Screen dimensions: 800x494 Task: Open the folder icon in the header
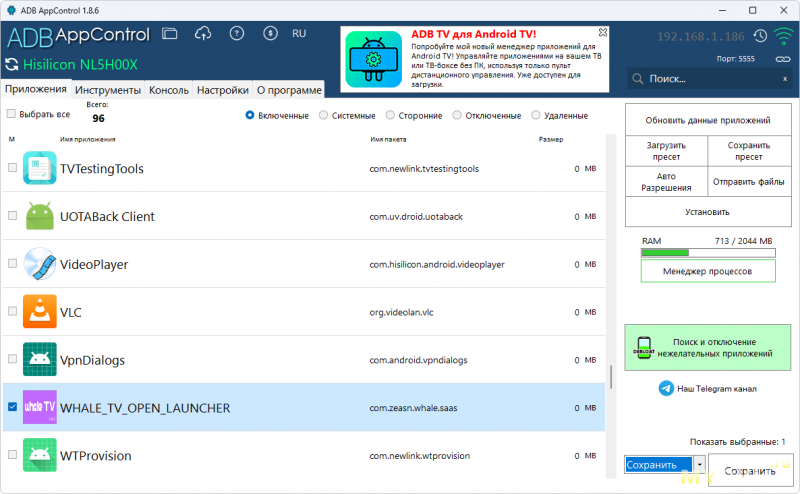click(169, 34)
